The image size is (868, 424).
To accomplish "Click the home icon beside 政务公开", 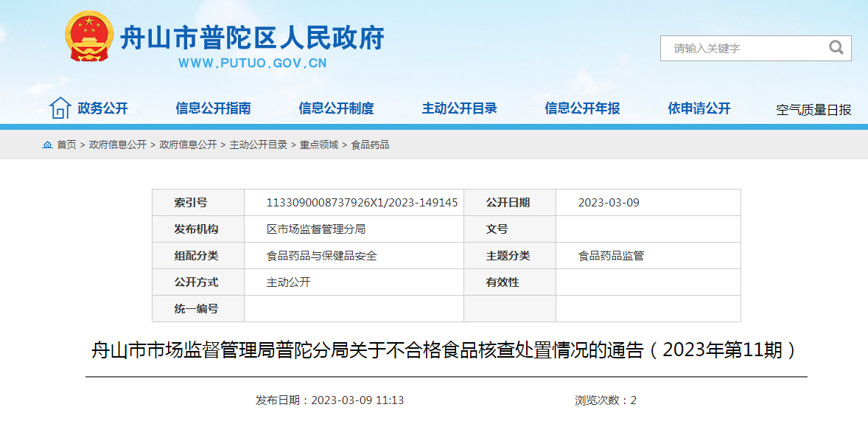I will click(60, 108).
